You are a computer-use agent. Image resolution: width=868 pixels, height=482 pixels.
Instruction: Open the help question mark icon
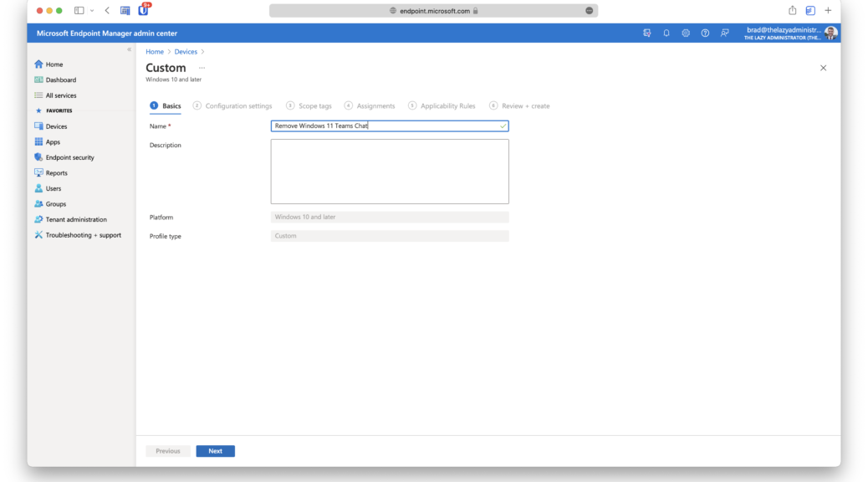click(x=705, y=33)
